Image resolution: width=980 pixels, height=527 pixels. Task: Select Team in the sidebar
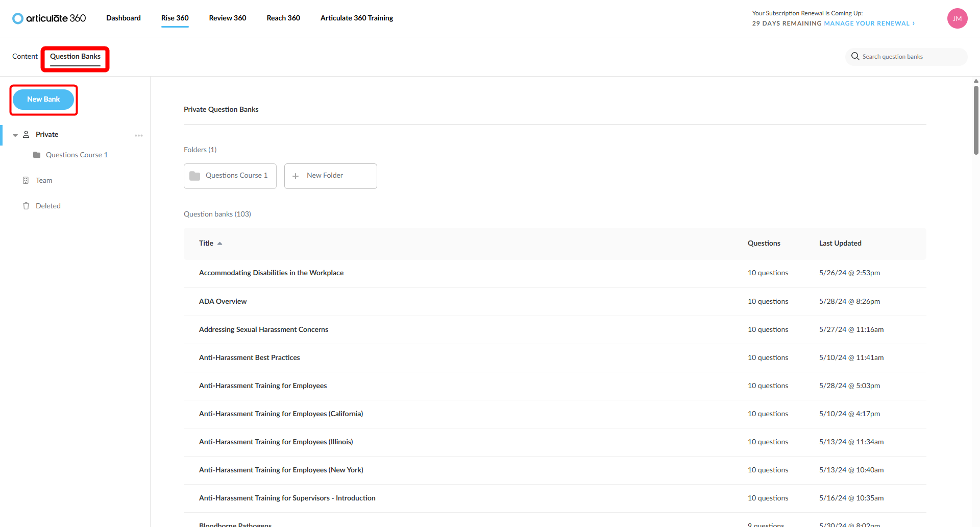point(44,180)
